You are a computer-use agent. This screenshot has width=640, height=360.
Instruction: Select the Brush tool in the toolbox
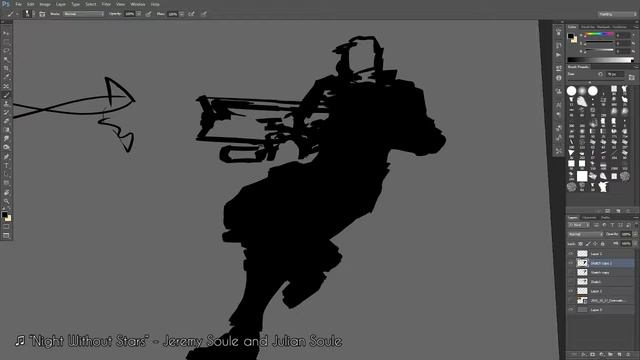click(6, 95)
